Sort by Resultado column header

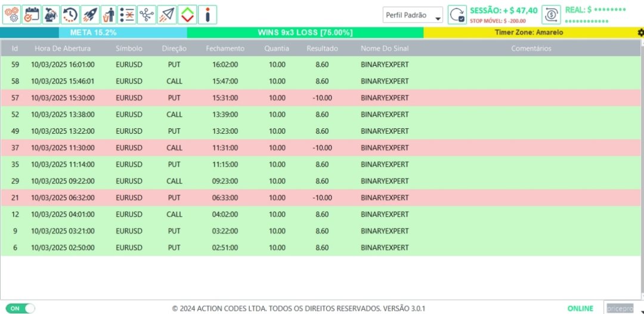[322, 48]
